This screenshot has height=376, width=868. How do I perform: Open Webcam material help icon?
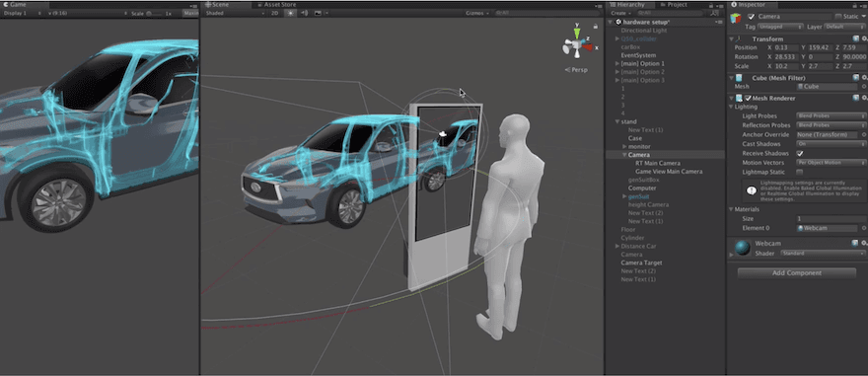[855, 243]
